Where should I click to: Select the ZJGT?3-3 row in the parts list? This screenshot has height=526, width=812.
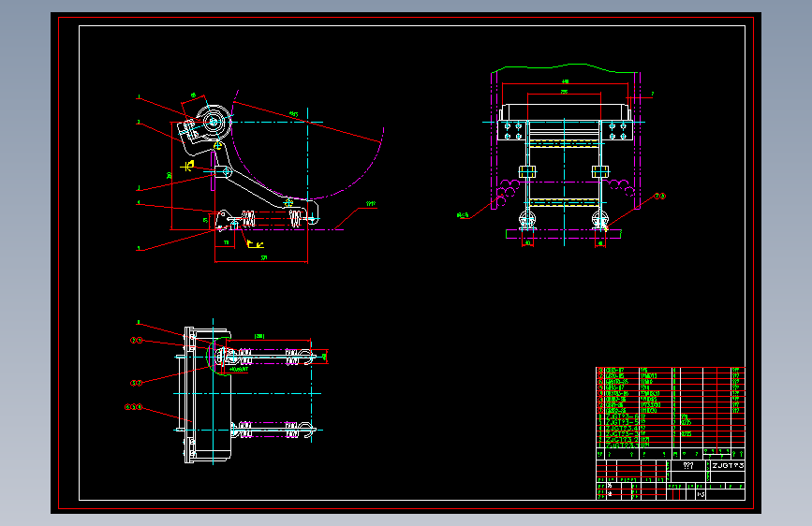click(671, 434)
